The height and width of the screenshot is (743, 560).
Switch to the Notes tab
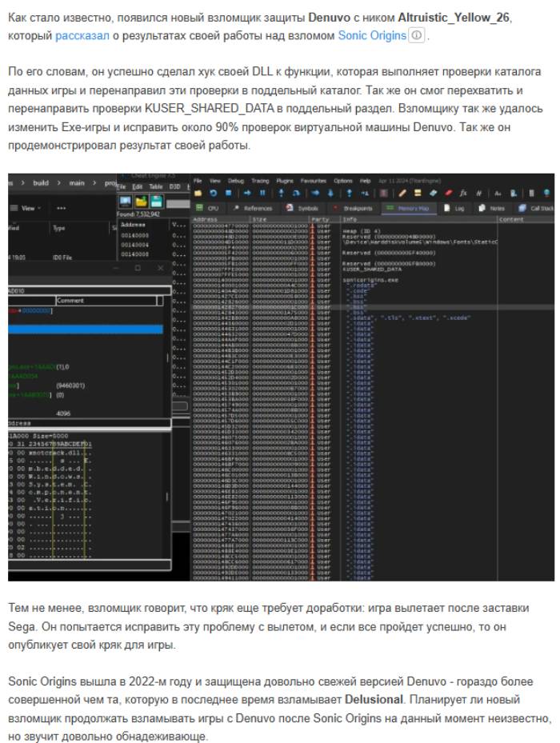(492, 208)
